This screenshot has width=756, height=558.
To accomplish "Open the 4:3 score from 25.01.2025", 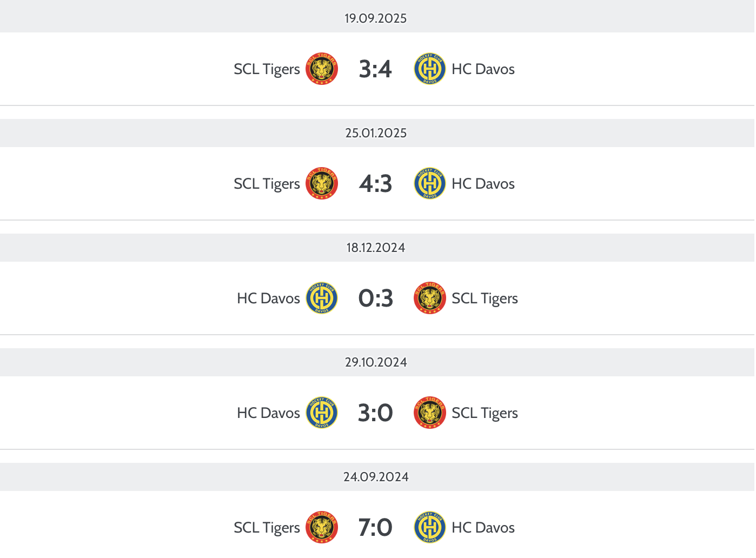I will click(x=375, y=184).
